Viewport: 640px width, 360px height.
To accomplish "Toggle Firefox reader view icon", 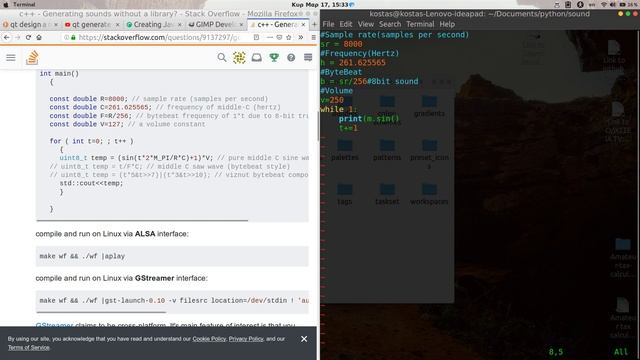I will [x=256, y=37].
